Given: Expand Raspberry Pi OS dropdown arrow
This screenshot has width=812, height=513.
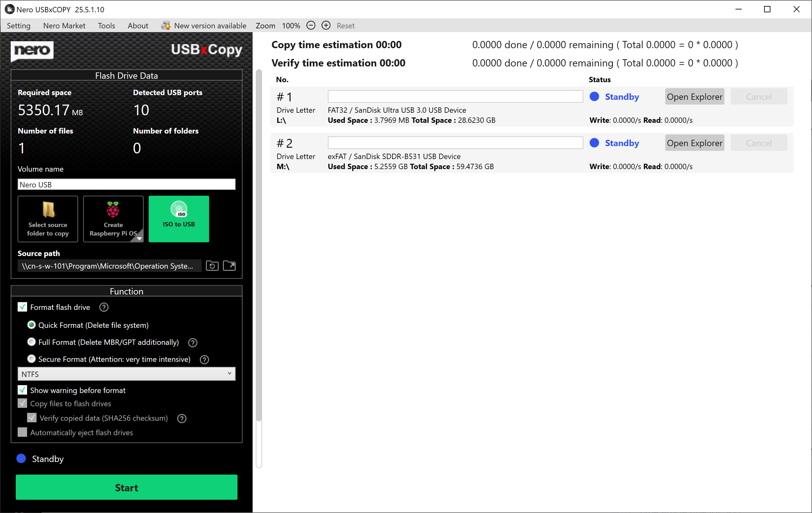Looking at the screenshot, I should click(139, 238).
